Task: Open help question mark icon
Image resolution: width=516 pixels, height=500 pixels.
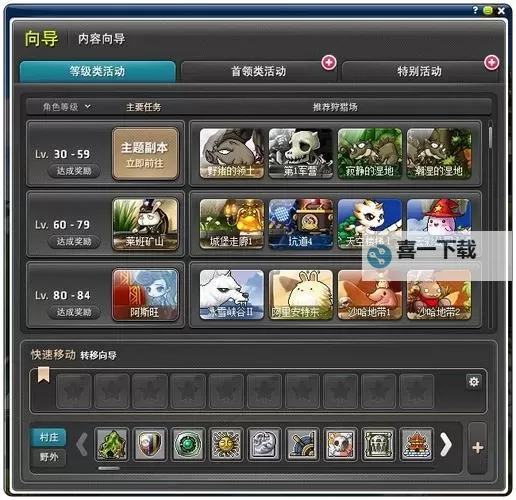Action: click(475, 10)
